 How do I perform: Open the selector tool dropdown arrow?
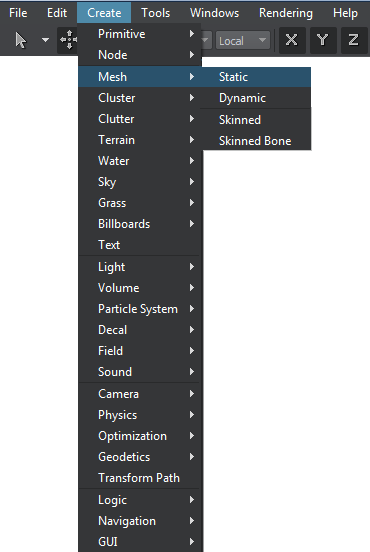pyautogui.click(x=45, y=40)
